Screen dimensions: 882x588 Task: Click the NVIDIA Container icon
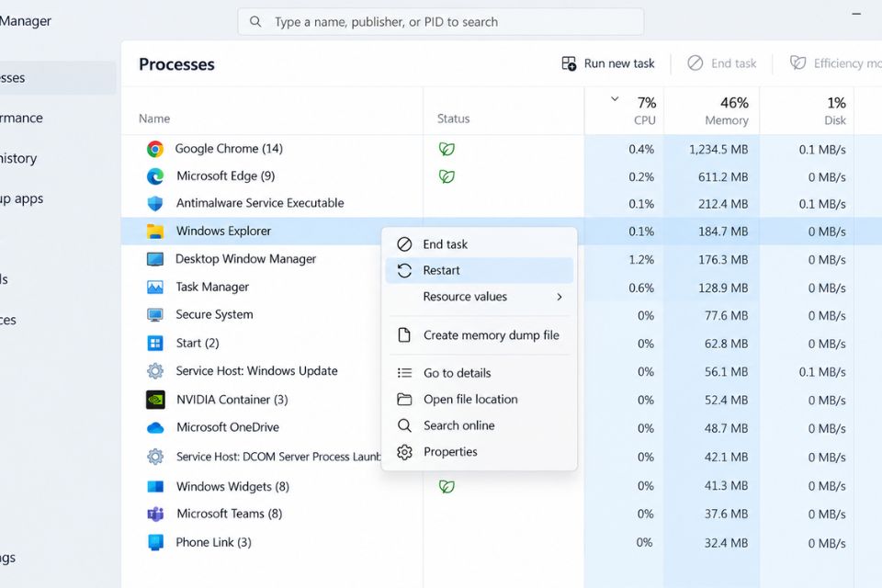155,400
